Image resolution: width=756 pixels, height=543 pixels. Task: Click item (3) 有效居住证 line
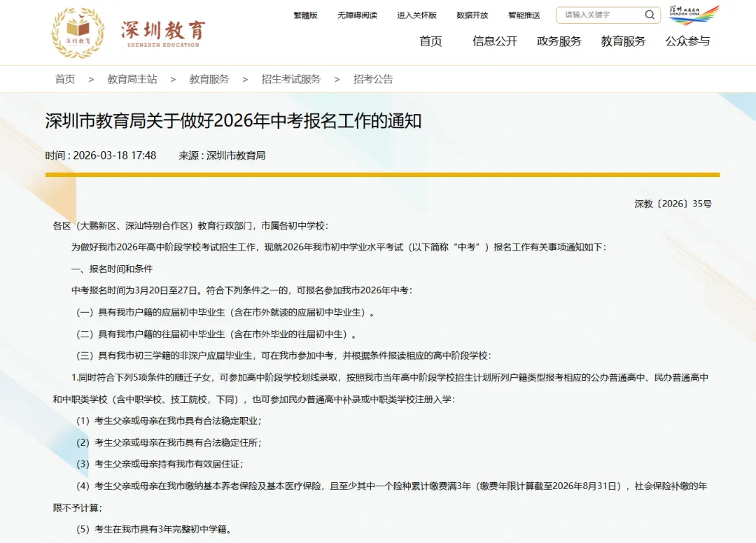pos(160,464)
